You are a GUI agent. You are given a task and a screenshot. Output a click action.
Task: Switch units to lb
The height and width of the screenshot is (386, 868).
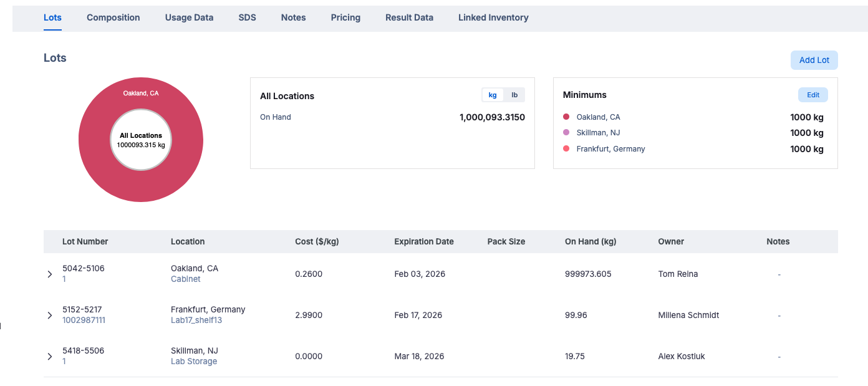pos(514,95)
